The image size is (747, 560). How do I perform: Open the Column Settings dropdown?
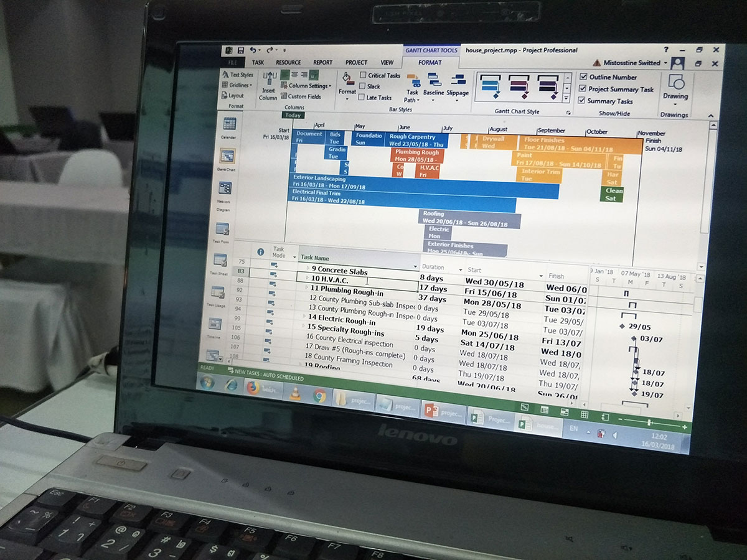[x=306, y=86]
